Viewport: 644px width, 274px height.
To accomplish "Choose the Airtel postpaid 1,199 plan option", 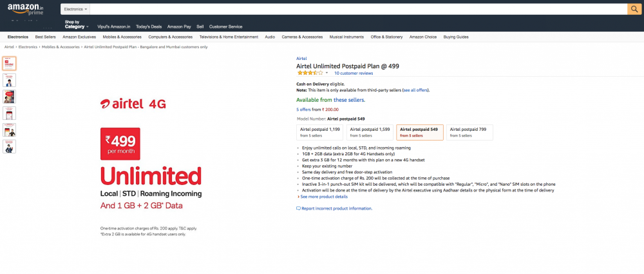I will click(320, 132).
